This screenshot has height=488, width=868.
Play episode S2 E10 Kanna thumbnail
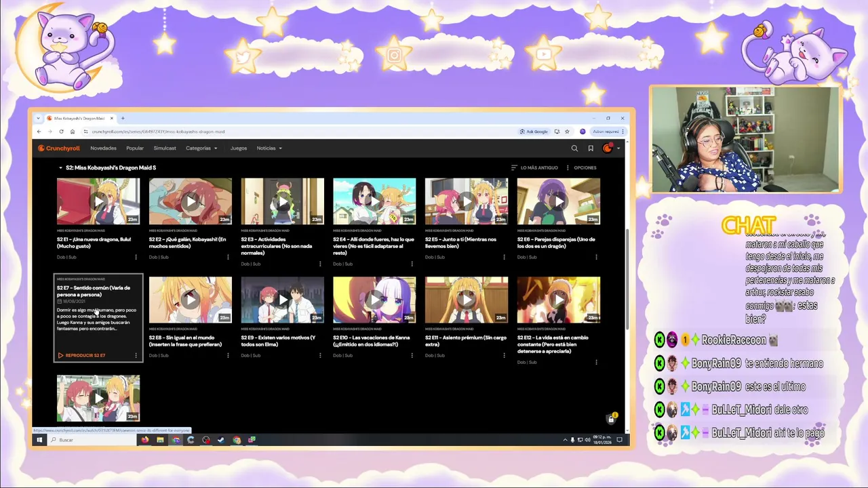(374, 300)
